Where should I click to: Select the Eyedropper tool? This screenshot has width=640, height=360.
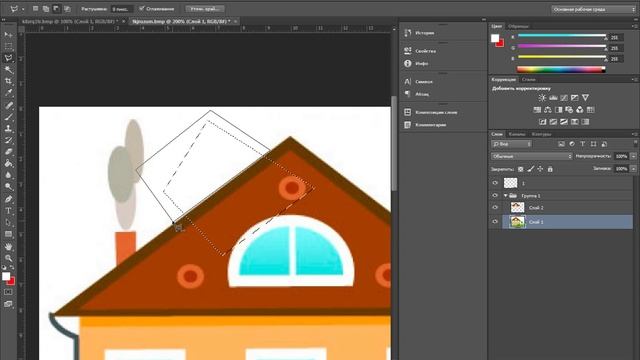tap(8, 93)
